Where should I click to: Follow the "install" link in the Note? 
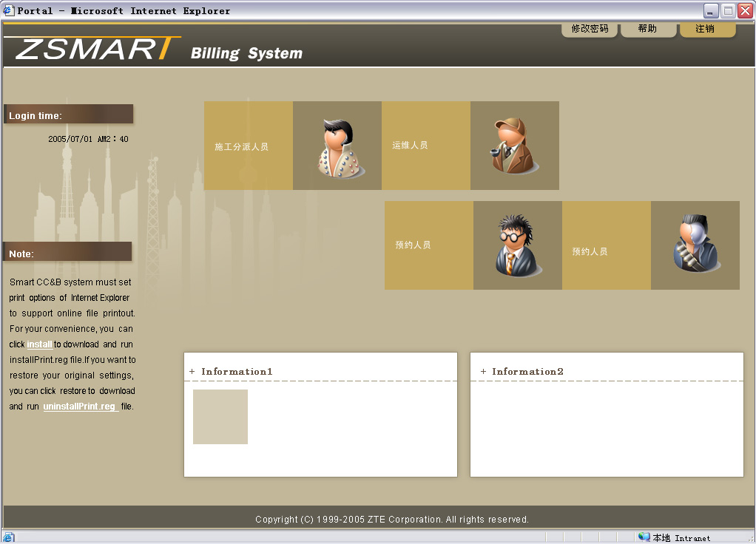[40, 344]
